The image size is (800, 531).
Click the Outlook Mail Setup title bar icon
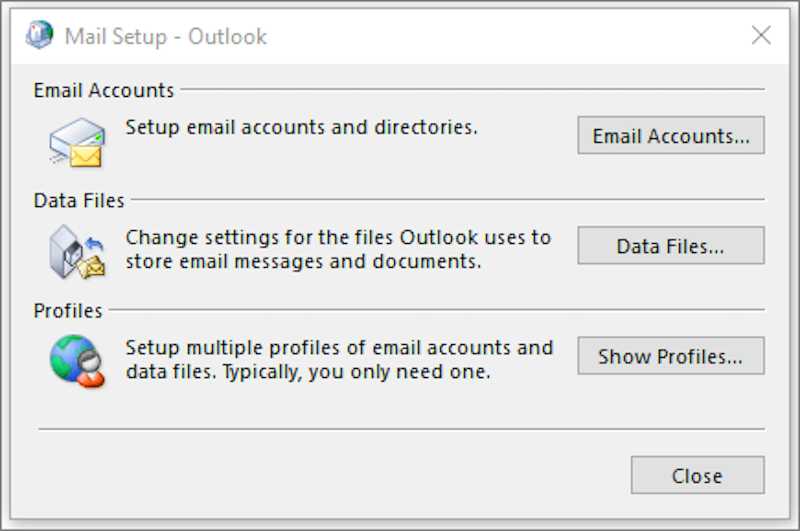[x=39, y=35]
